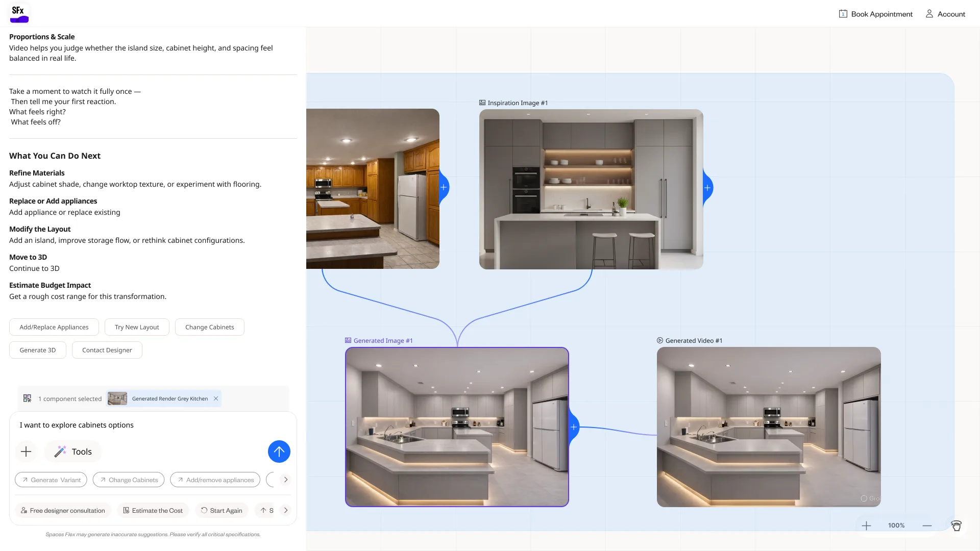
Task: Click the Add/Replace Appliances button
Action: pyautogui.click(x=54, y=327)
